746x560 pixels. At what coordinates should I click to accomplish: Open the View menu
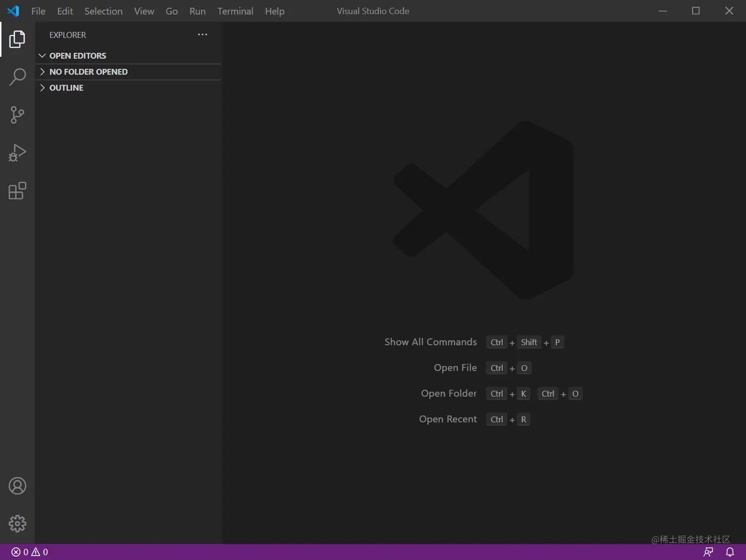coord(144,11)
